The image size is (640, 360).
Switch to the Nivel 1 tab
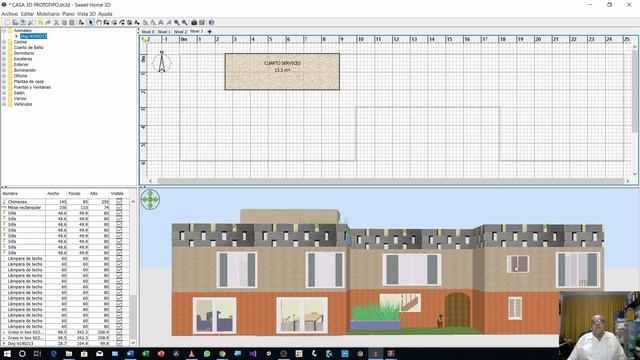tap(164, 31)
